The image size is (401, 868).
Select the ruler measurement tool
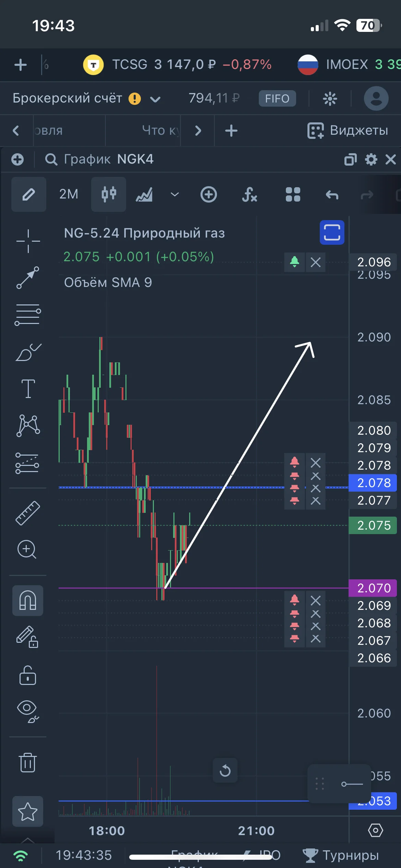point(28,513)
